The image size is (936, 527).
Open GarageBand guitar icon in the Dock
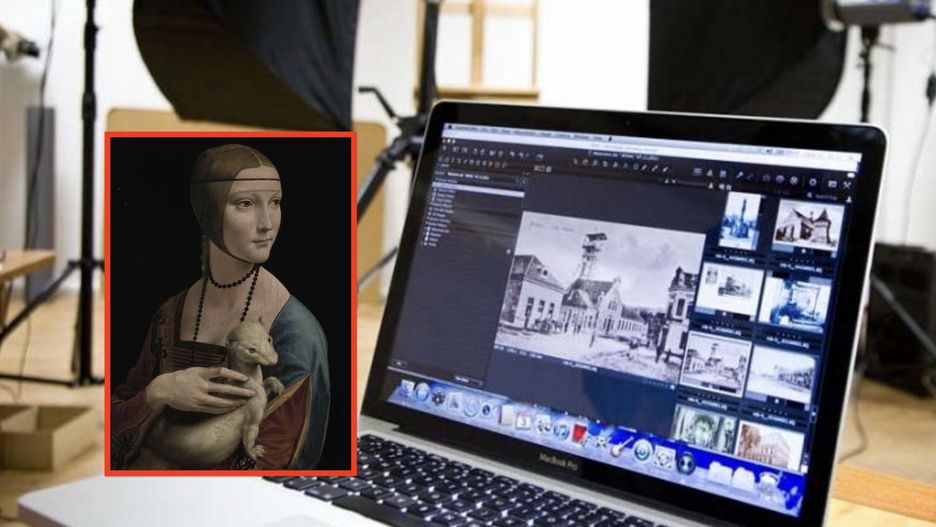[x=620, y=447]
